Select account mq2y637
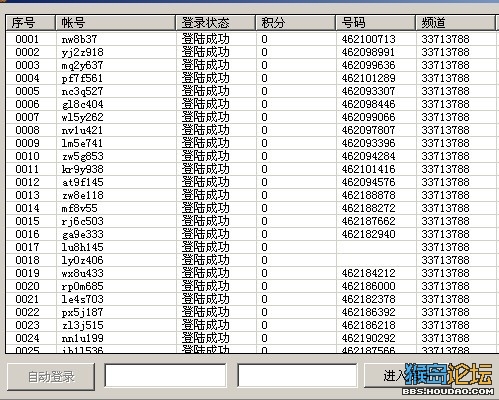The width and height of the screenshot is (499, 400). [x=82, y=65]
